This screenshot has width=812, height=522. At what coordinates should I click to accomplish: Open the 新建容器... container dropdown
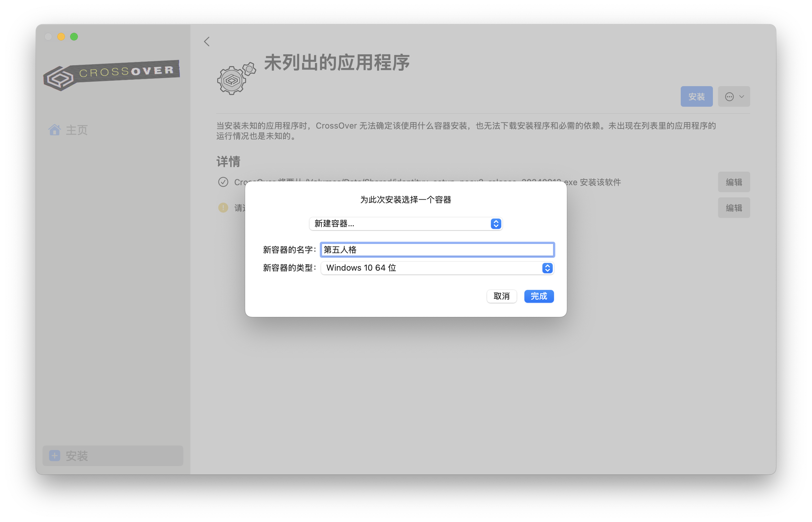406,224
